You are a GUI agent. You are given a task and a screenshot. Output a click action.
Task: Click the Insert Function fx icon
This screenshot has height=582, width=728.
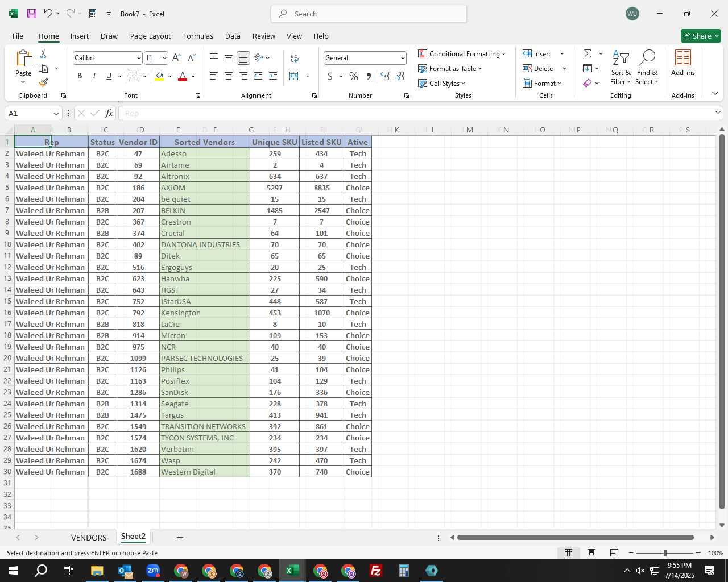click(109, 113)
